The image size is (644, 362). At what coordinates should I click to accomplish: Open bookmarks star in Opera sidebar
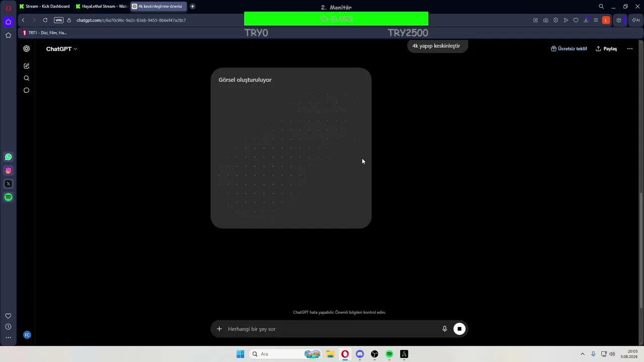pos(8,35)
